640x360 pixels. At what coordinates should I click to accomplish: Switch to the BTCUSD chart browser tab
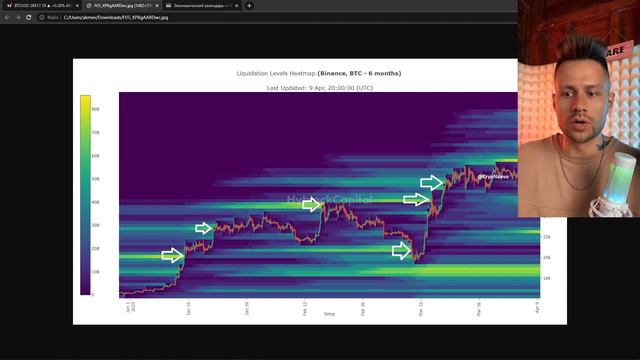(x=42, y=6)
